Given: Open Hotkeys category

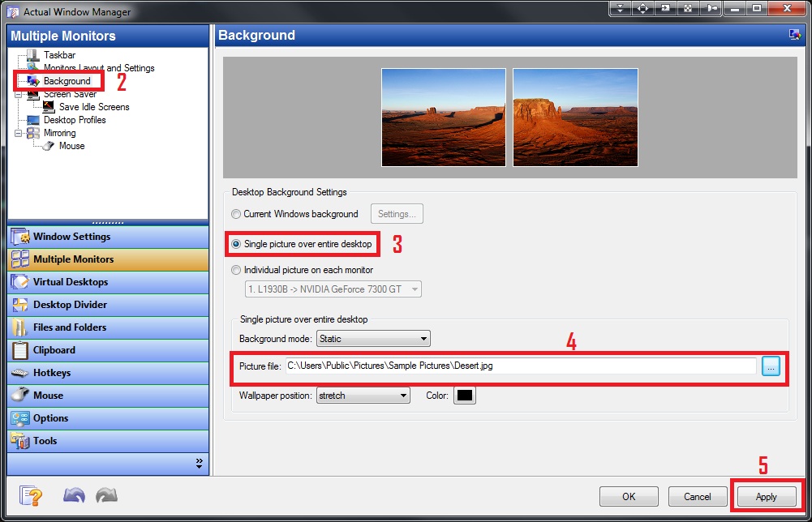Looking at the screenshot, I should tap(108, 373).
